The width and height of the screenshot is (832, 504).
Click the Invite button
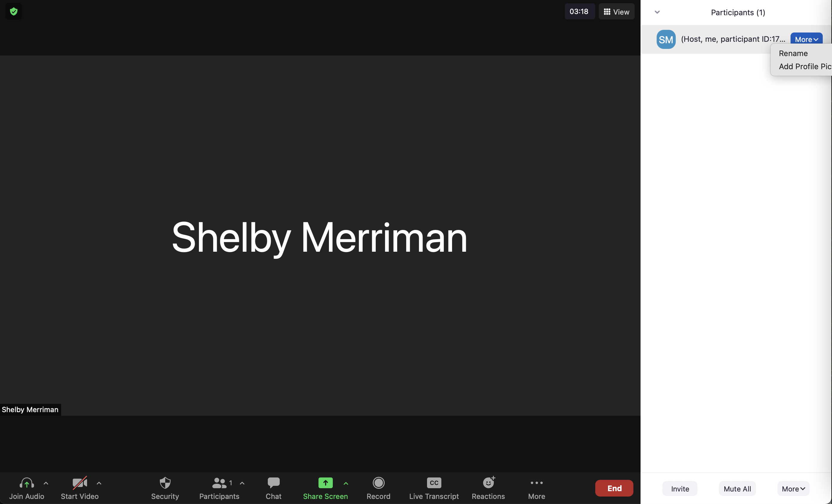pos(680,488)
